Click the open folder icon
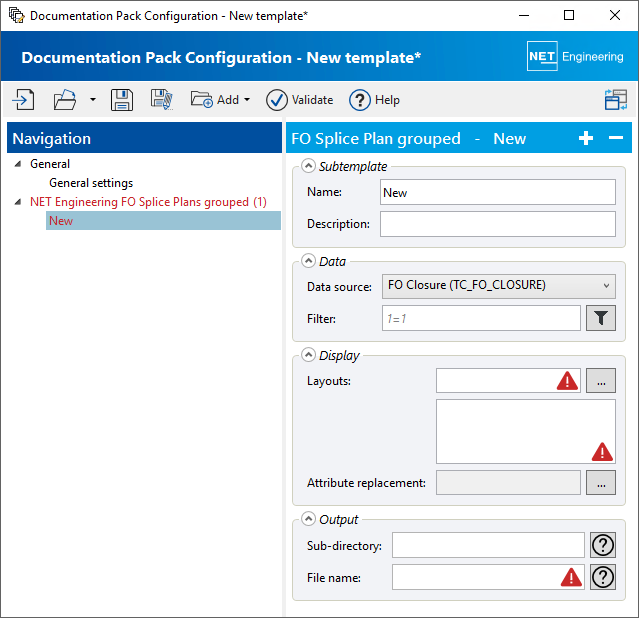 point(65,99)
